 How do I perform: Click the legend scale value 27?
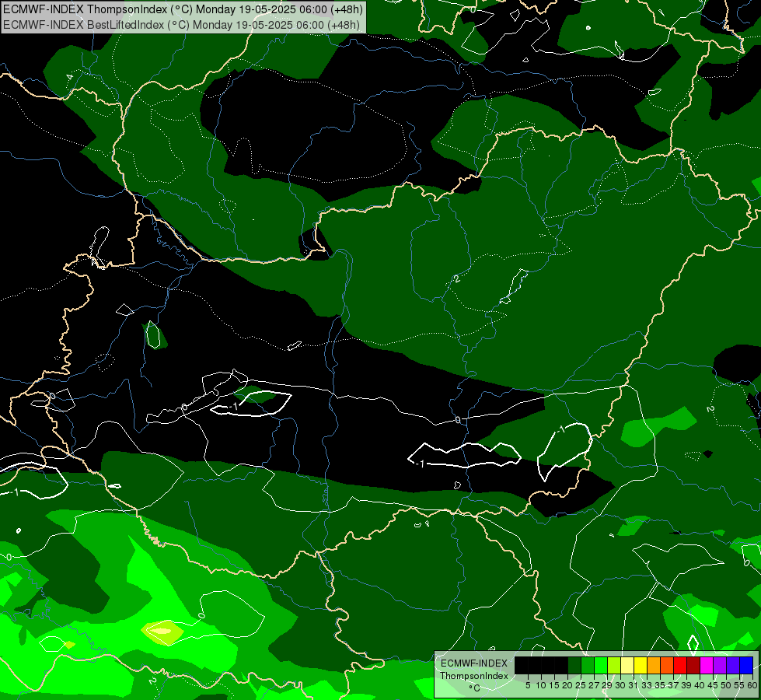(594, 685)
